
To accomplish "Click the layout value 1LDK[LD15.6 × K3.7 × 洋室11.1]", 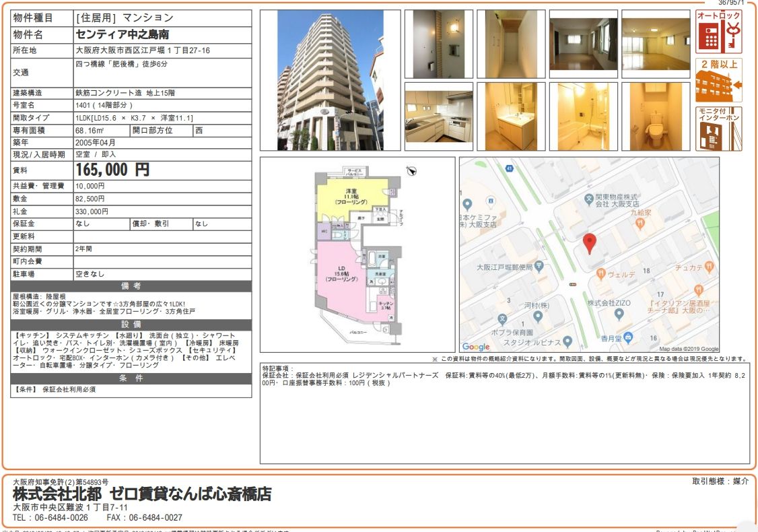I will pyautogui.click(x=134, y=118).
